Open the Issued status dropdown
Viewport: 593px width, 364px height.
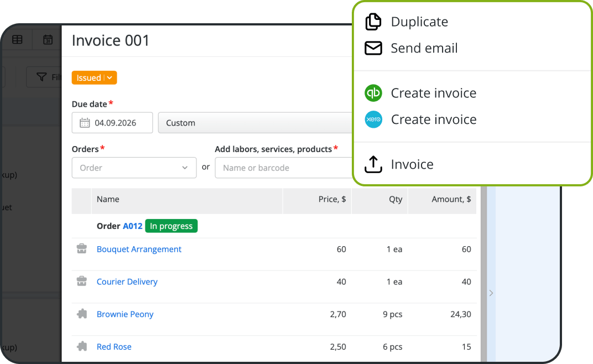(x=94, y=77)
